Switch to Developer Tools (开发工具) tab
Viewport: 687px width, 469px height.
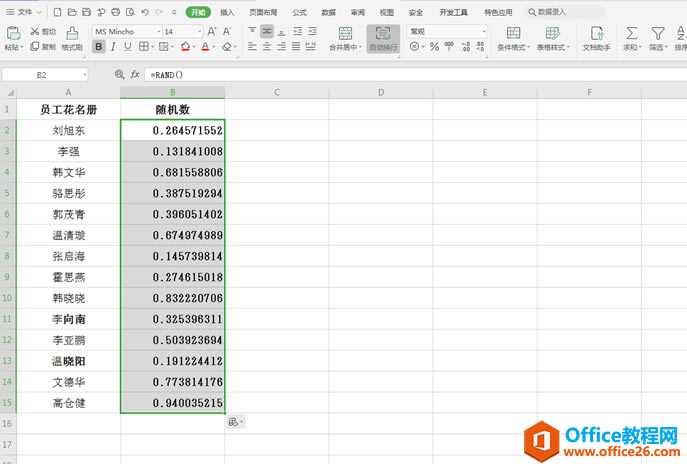point(453,12)
